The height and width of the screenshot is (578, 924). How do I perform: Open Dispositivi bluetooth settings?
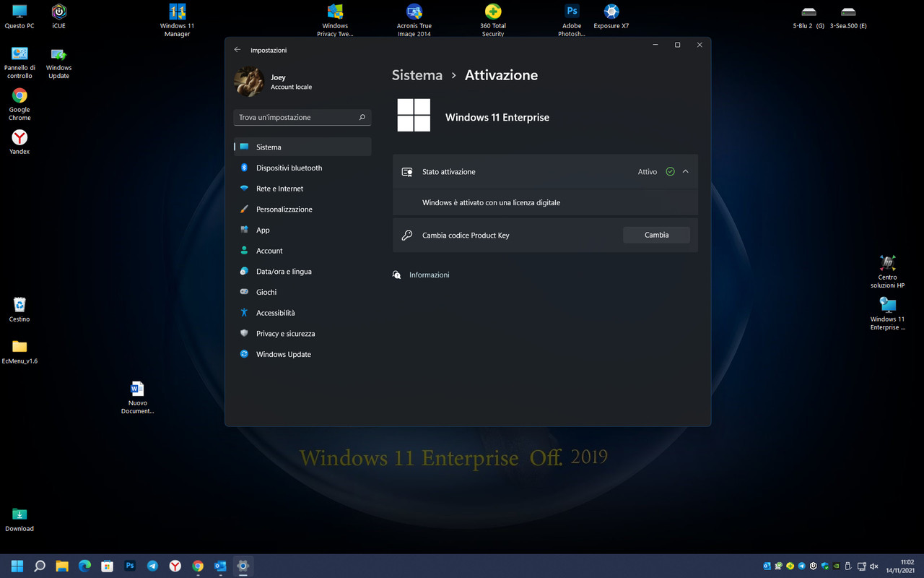coord(302,168)
